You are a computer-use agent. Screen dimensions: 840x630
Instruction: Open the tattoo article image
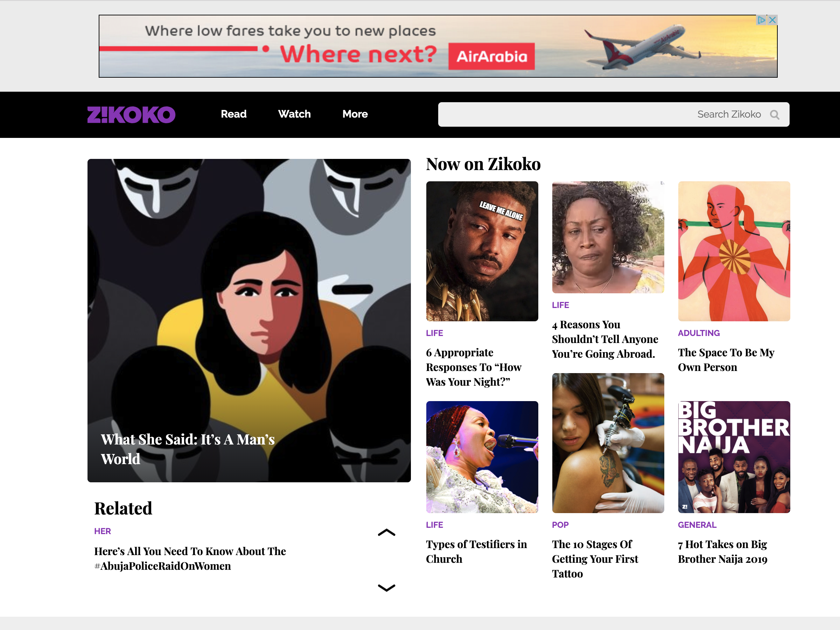608,443
